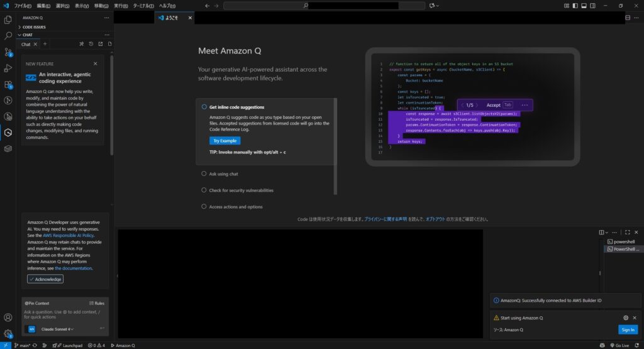Click the send arrow in chat input

[102, 328]
